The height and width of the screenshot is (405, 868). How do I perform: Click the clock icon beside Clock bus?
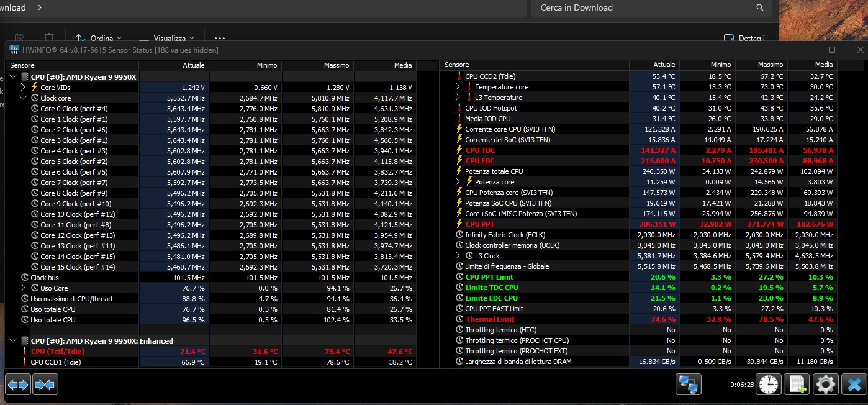(x=25, y=278)
